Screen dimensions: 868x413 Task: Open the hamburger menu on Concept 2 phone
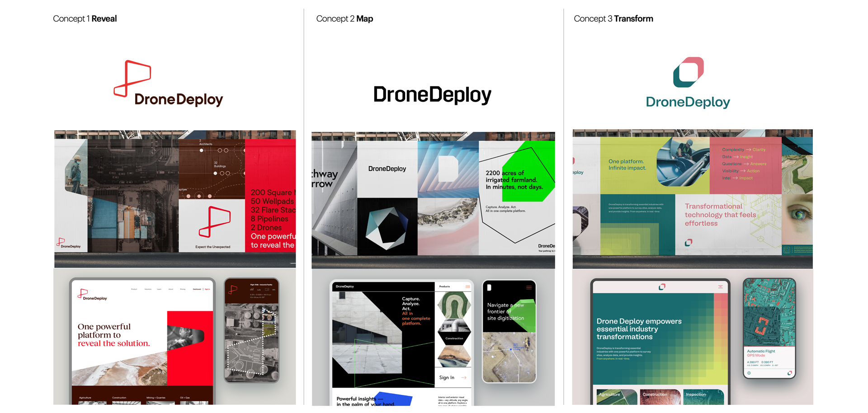pyautogui.click(x=529, y=287)
